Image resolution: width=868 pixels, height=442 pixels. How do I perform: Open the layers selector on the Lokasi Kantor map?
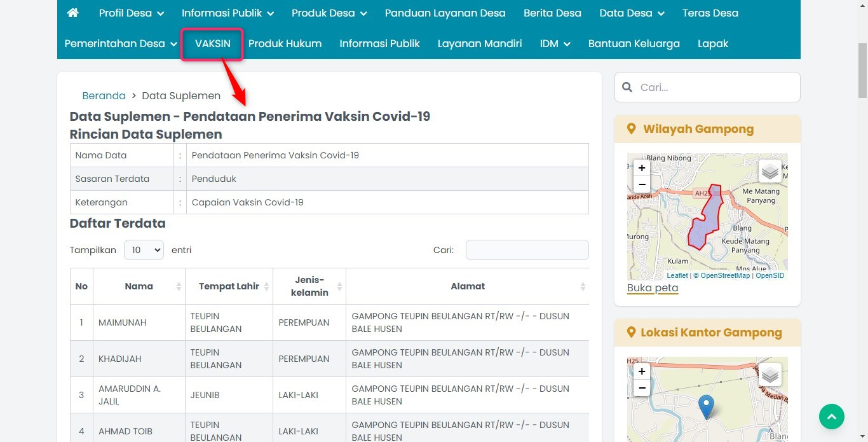(770, 375)
